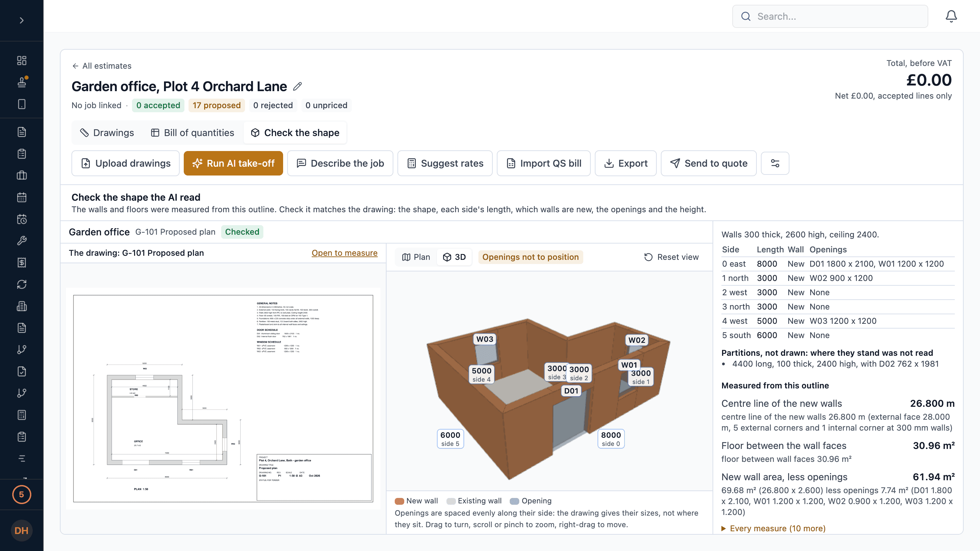Image resolution: width=980 pixels, height=551 pixels.
Task: Run AI take-off
Action: pos(233,163)
